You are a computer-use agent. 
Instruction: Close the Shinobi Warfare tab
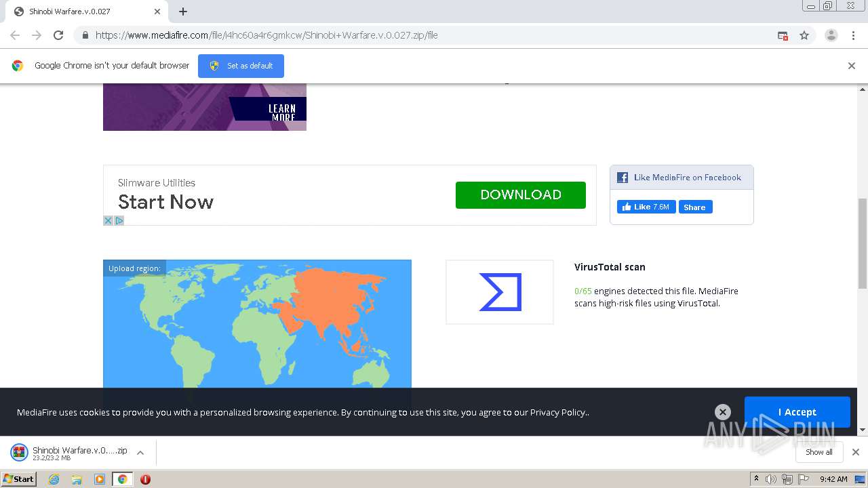[x=157, y=12]
